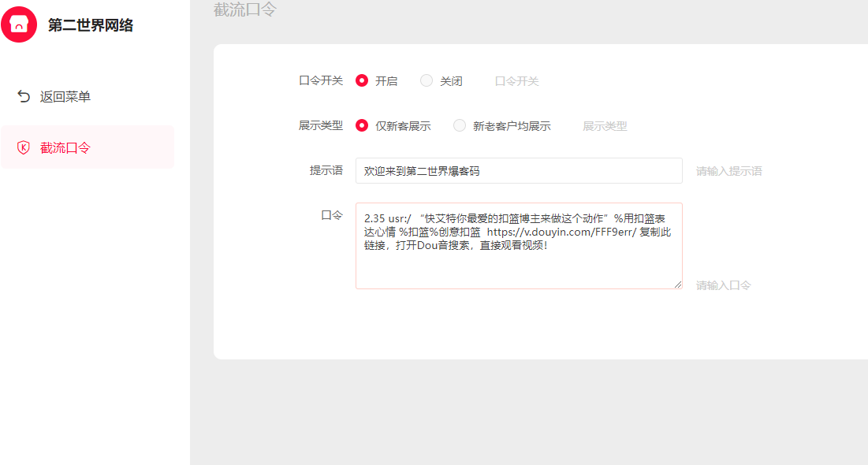
Task: Click the 口令开关 field label on the left
Action: 320,80
